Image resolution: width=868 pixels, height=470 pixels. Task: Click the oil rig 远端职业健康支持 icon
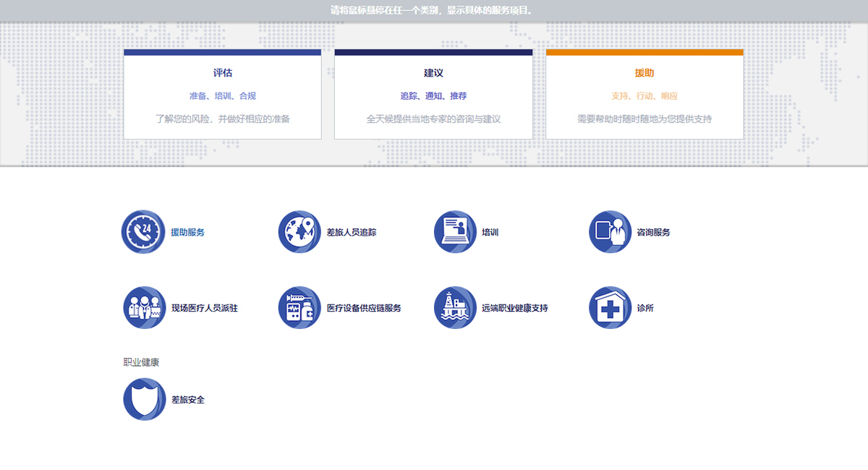[x=455, y=308]
